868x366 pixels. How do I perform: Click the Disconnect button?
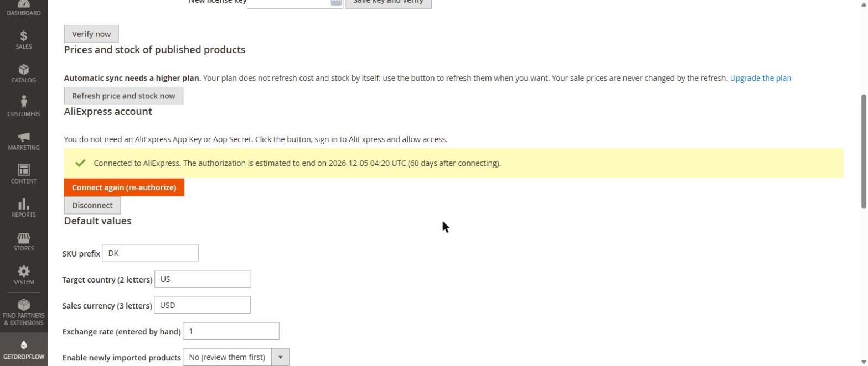pyautogui.click(x=92, y=205)
